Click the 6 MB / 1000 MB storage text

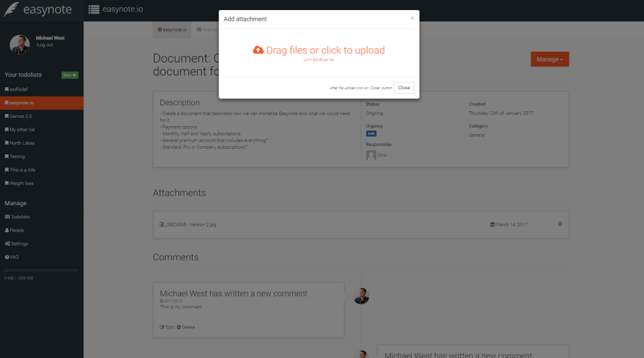[19, 278]
